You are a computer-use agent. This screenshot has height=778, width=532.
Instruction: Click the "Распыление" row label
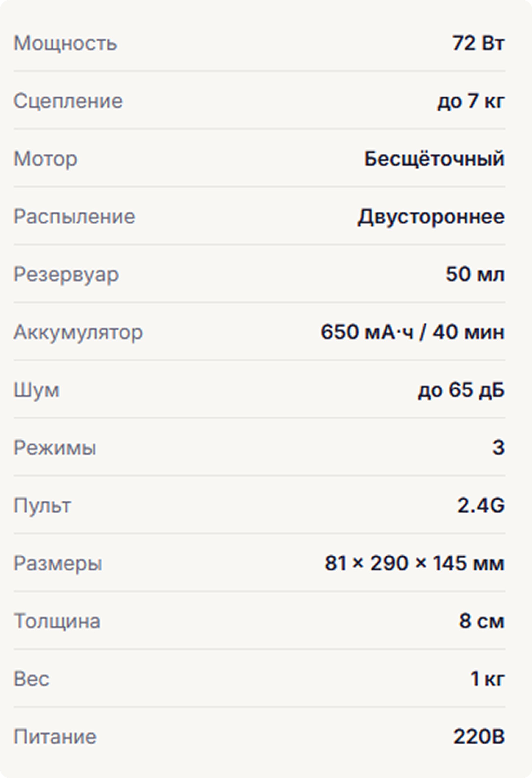(74, 217)
